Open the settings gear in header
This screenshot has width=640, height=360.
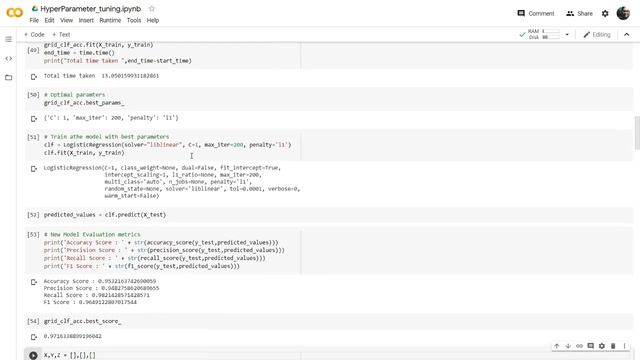pyautogui.click(x=605, y=13)
